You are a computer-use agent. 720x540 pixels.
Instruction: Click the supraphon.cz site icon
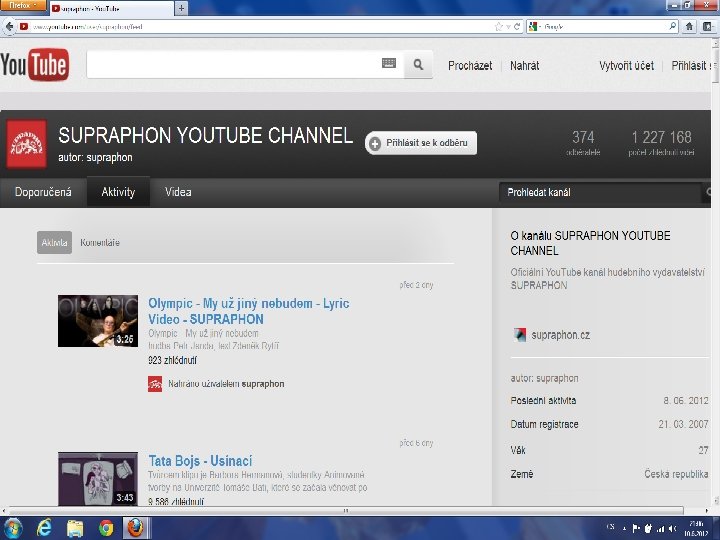pos(519,335)
